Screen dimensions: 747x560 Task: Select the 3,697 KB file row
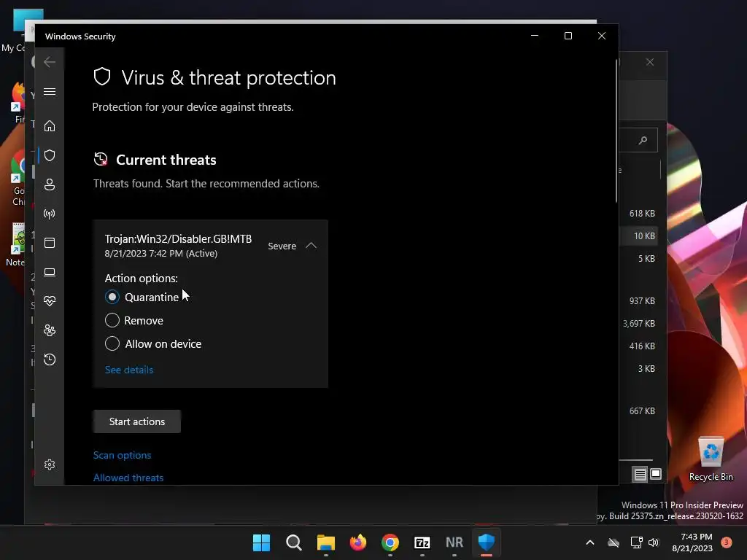click(x=639, y=323)
